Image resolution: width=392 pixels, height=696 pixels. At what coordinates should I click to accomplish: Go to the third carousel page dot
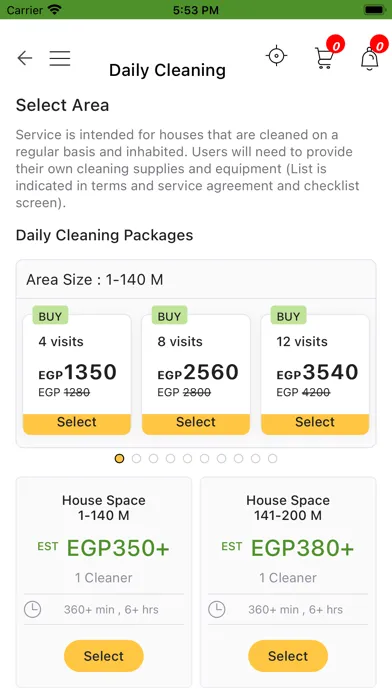click(x=153, y=459)
